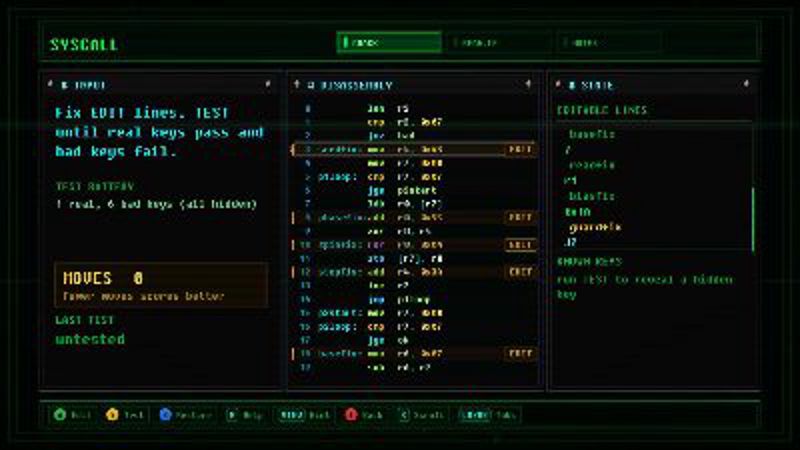Click the right corner icon of Input header

coord(268,84)
